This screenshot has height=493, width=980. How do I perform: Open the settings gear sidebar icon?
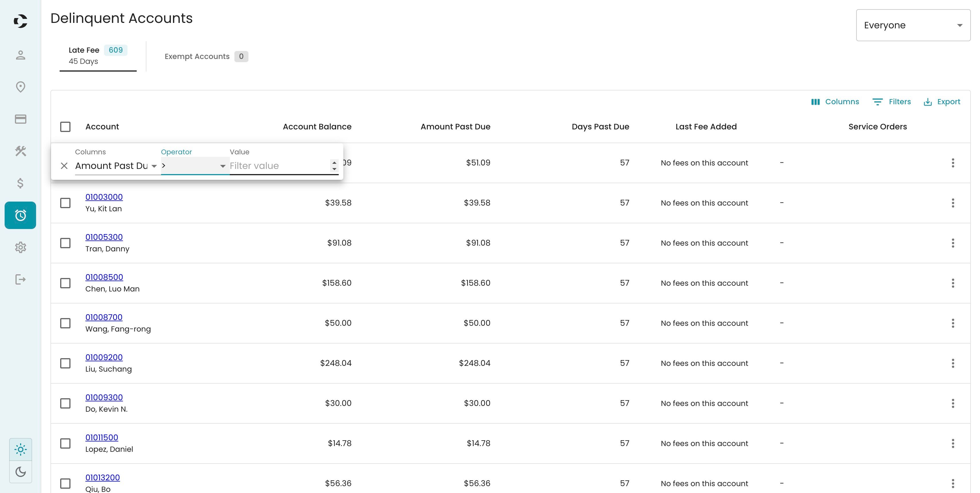[x=21, y=247]
